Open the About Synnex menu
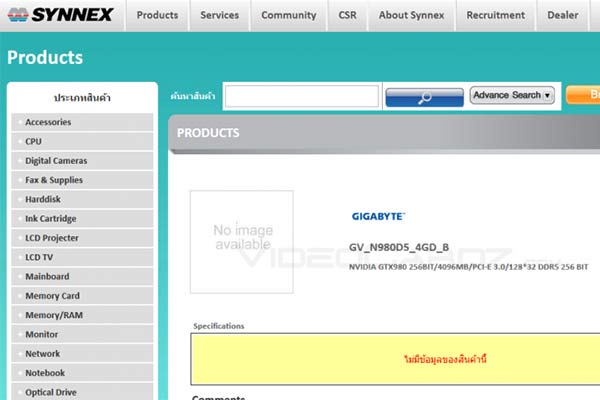This screenshot has width=600, height=400. (411, 15)
